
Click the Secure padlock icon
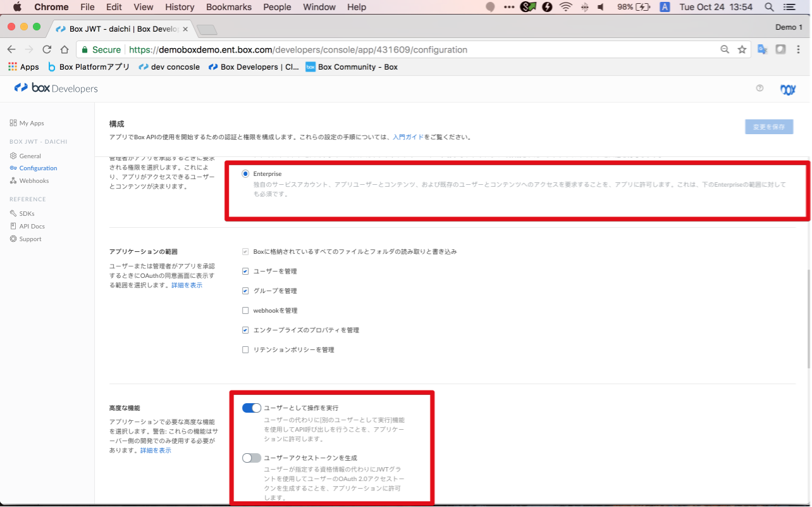point(85,49)
